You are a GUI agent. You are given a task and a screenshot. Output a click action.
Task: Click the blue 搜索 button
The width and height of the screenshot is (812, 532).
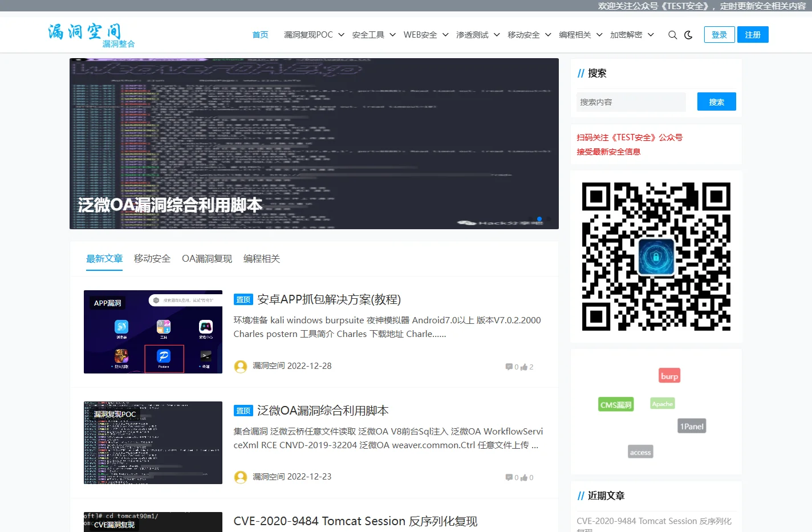click(717, 101)
